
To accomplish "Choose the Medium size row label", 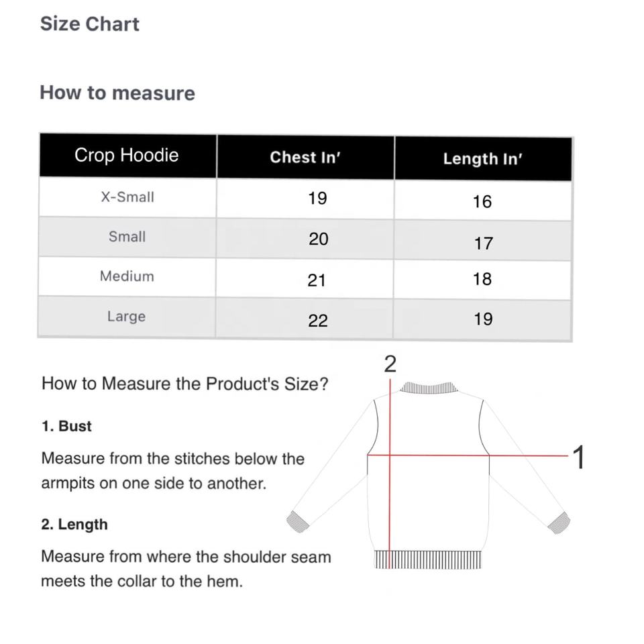I will point(127,276).
